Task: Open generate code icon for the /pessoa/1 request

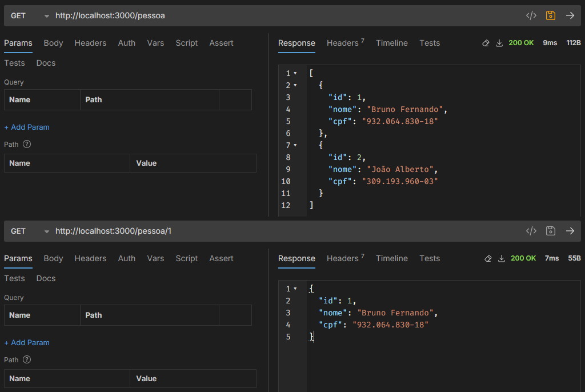Action: [531, 231]
